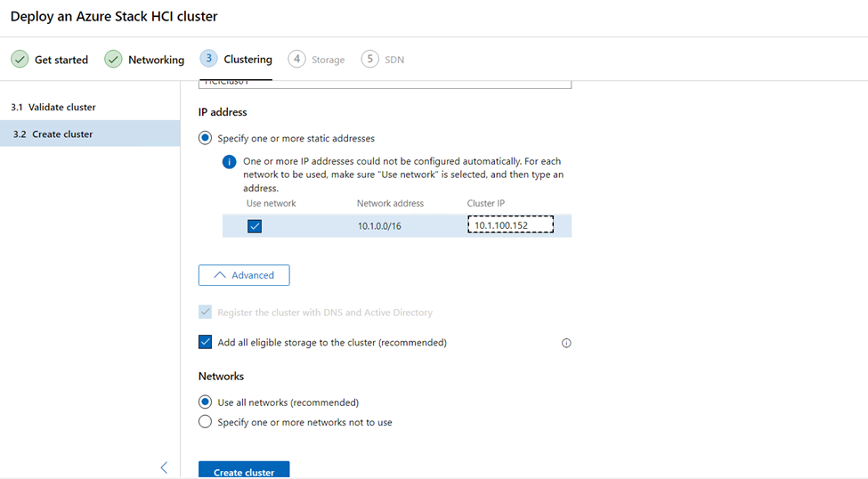Viewport: 868px width, 479px height.
Task: Collapse the Advanced section
Action: [244, 275]
